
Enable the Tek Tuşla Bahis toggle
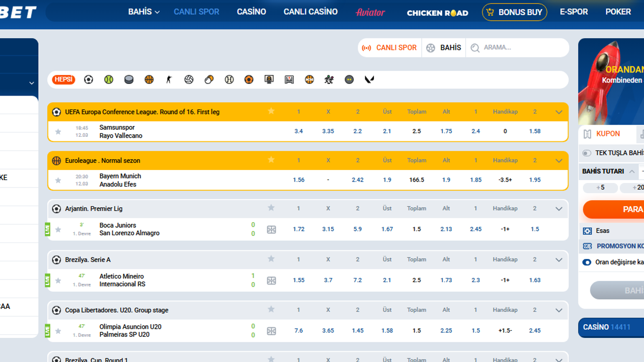(587, 153)
